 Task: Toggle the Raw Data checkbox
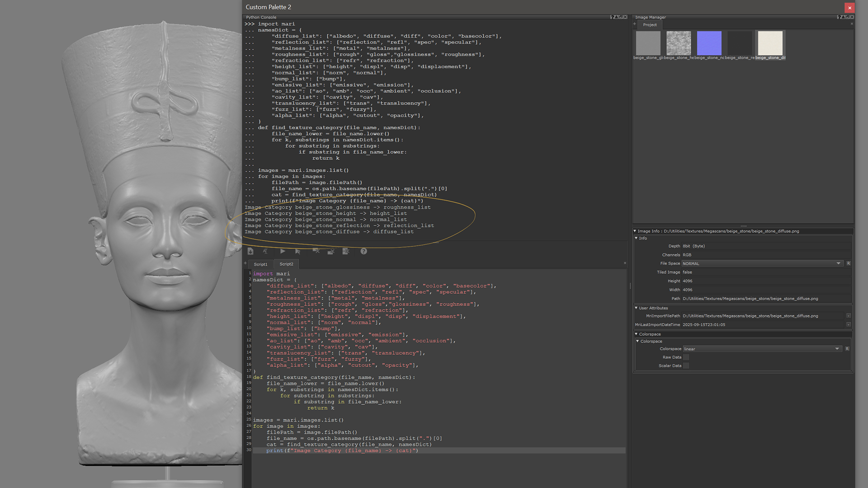coord(686,357)
